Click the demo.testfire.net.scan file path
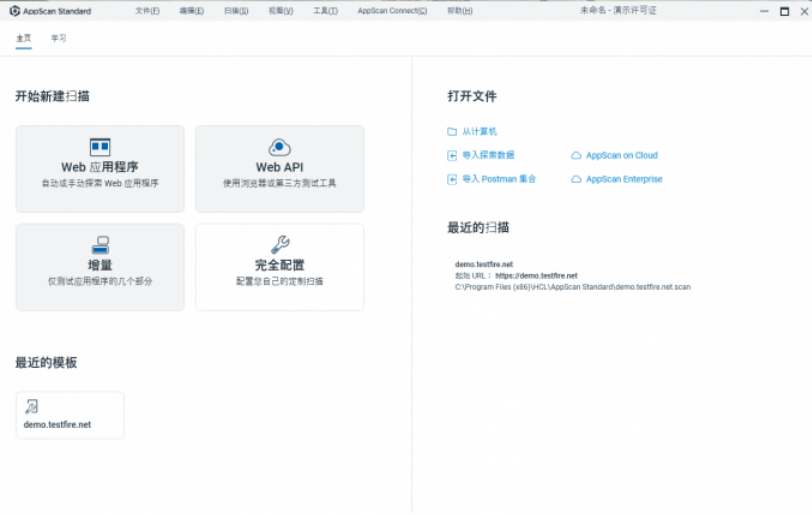The width and height of the screenshot is (812, 515). tap(573, 287)
